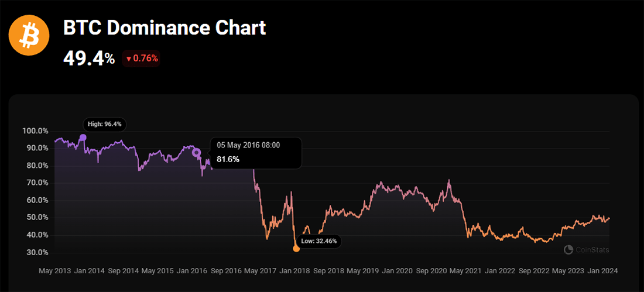
Task: Click the Jan 2024 x-axis label
Action: coord(602,271)
